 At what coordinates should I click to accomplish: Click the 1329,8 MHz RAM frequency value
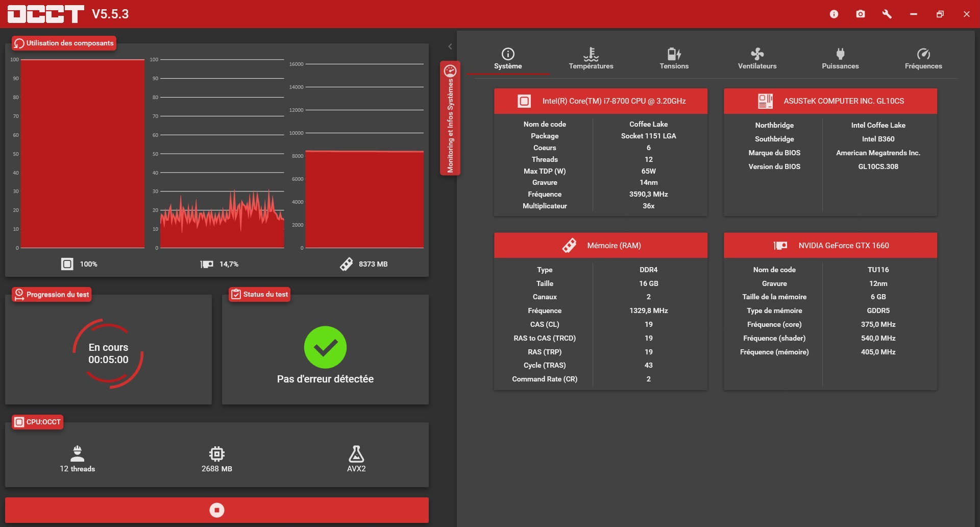pos(649,310)
